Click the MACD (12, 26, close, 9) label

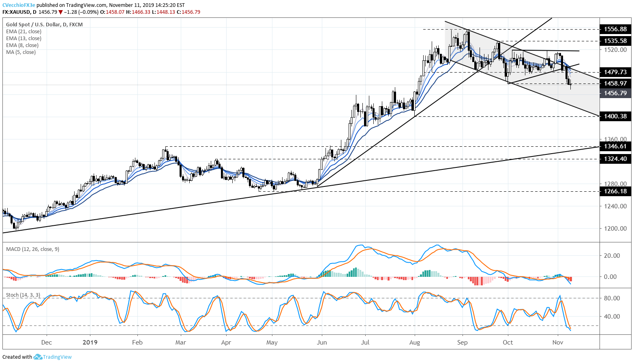pos(32,249)
